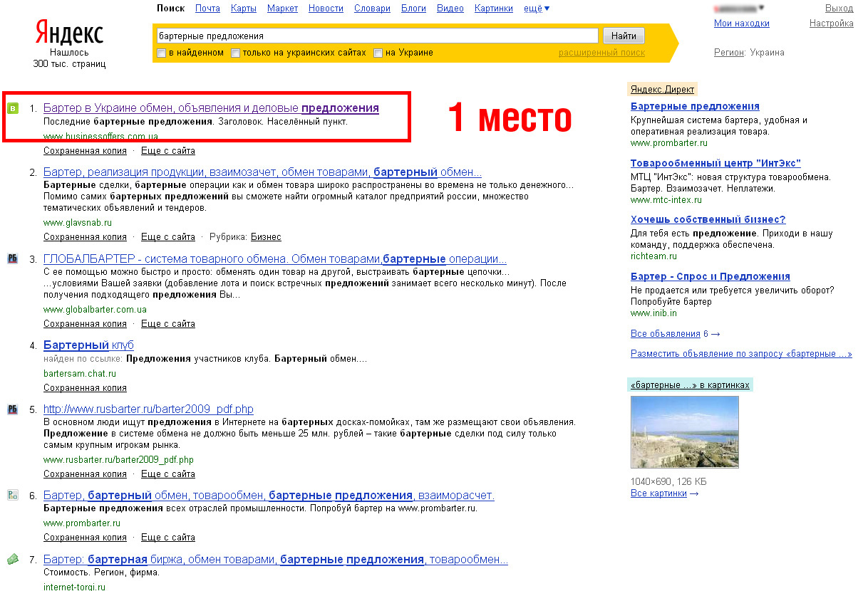Click 'Сохраненная копия' under prombarter.ru result 6
868x591 pixels.
(85, 538)
